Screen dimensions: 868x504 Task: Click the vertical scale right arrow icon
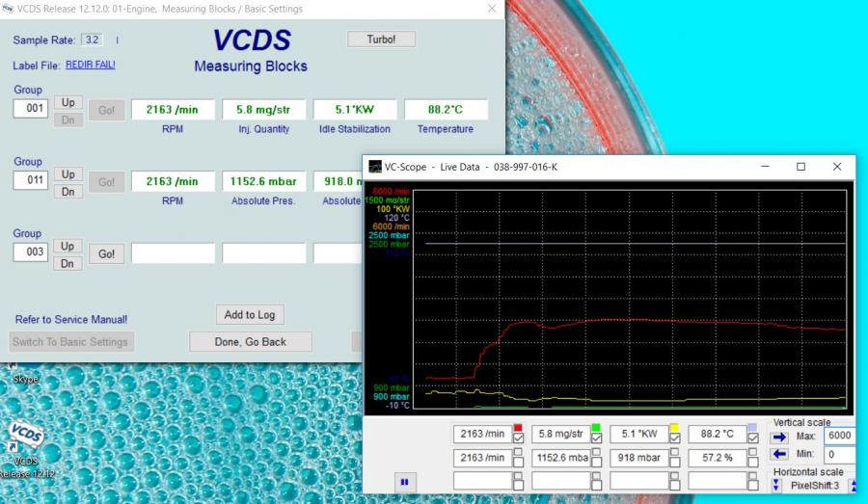(780, 437)
